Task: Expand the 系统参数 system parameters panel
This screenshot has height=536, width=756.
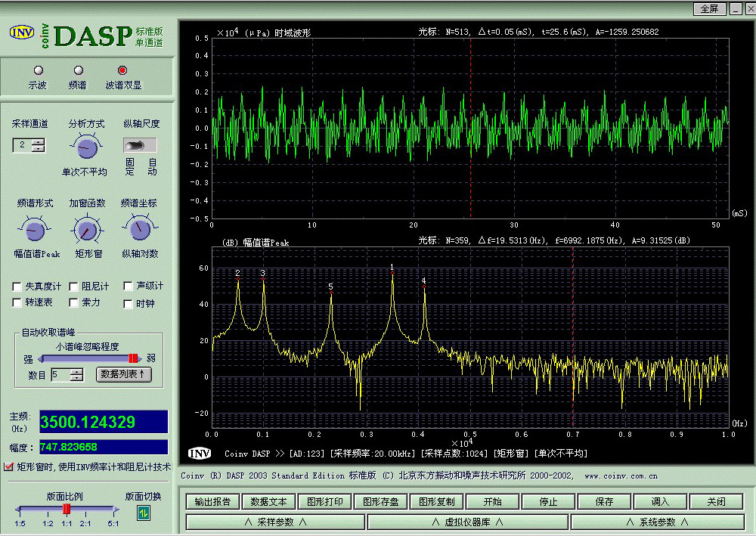Action: click(x=657, y=522)
